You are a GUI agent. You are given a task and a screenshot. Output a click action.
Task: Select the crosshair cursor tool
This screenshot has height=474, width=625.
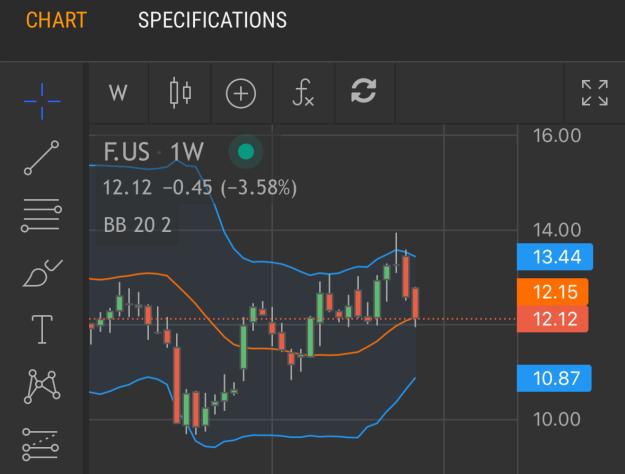tap(42, 101)
